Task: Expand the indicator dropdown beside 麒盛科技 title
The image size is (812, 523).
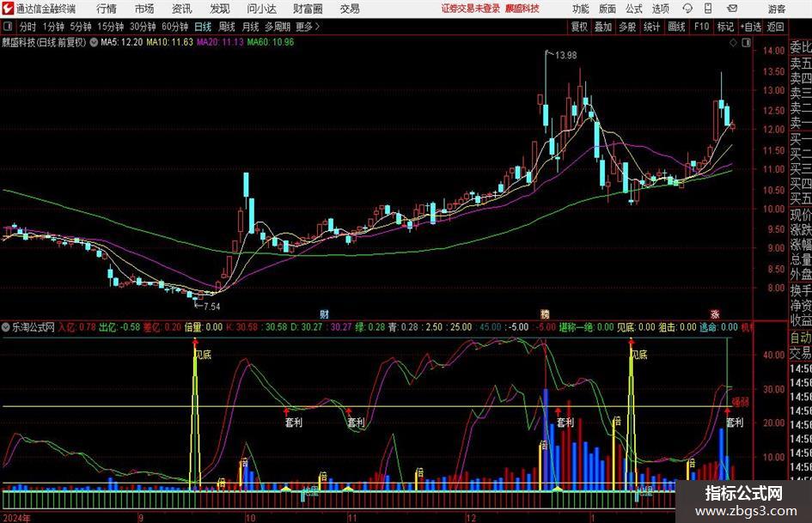Action: pos(94,42)
